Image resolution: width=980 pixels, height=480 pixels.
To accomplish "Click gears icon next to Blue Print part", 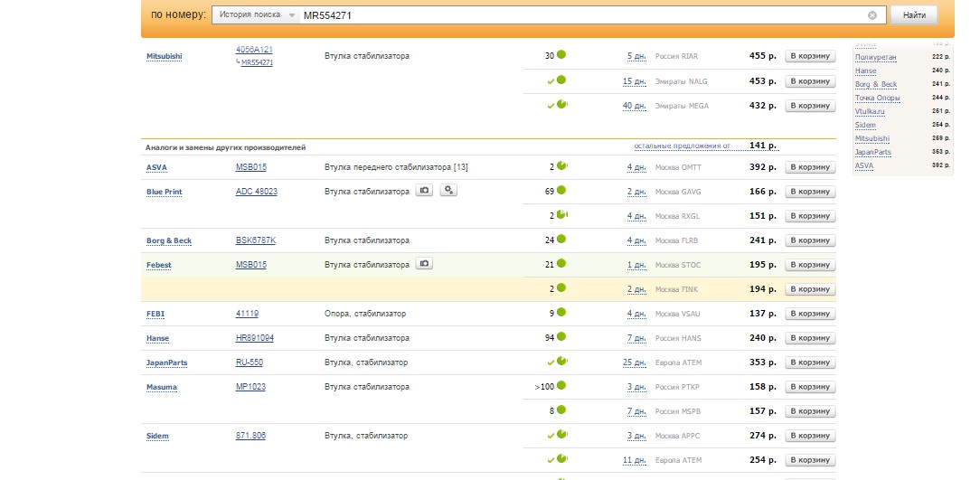I will 449,191.
